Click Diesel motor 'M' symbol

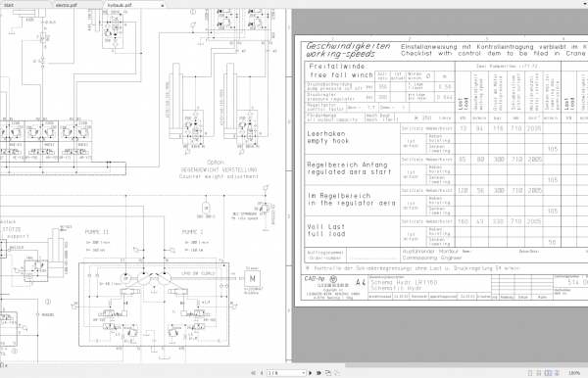pos(252,278)
